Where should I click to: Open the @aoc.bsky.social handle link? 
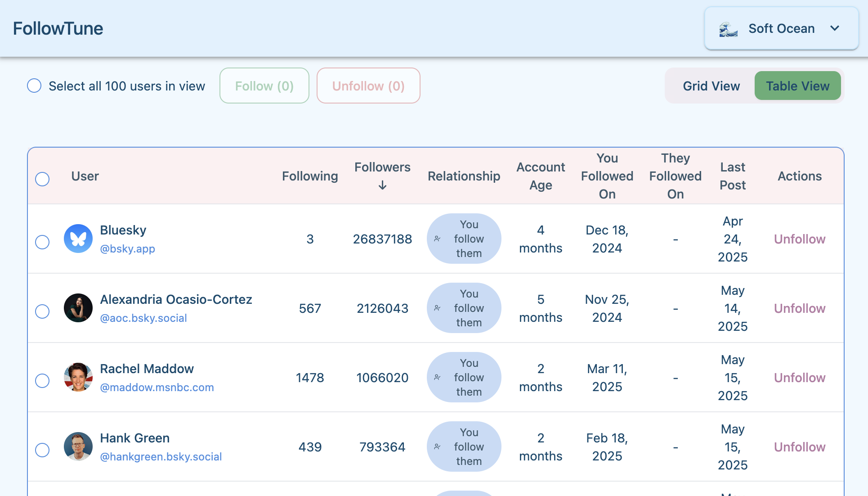tap(143, 318)
